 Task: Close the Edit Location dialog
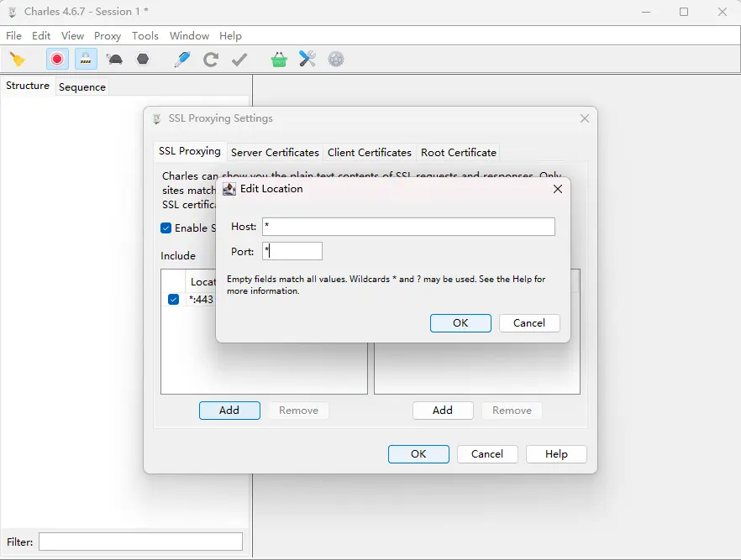tap(558, 189)
